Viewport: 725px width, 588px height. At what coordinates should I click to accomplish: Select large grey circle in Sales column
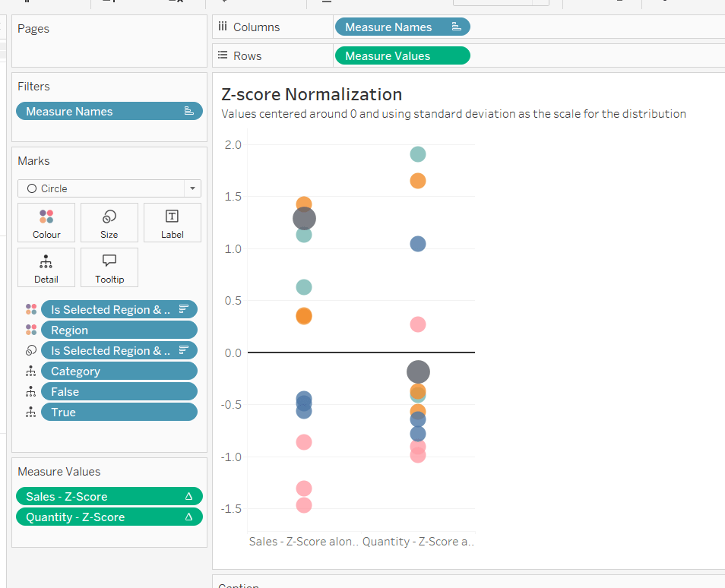click(304, 219)
